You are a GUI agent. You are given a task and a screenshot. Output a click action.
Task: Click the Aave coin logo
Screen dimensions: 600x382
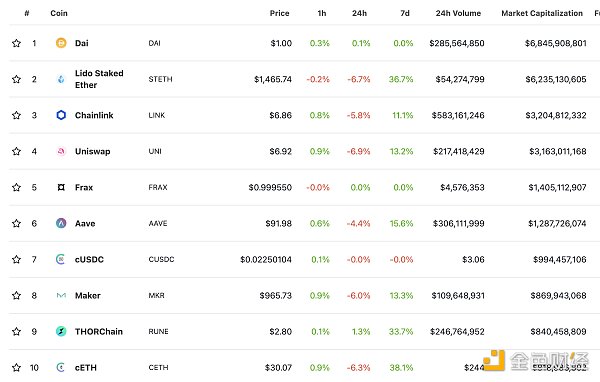click(61, 223)
